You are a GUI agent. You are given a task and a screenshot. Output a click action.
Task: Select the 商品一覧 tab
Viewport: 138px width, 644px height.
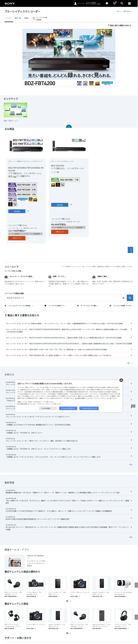click(x=17, y=18)
